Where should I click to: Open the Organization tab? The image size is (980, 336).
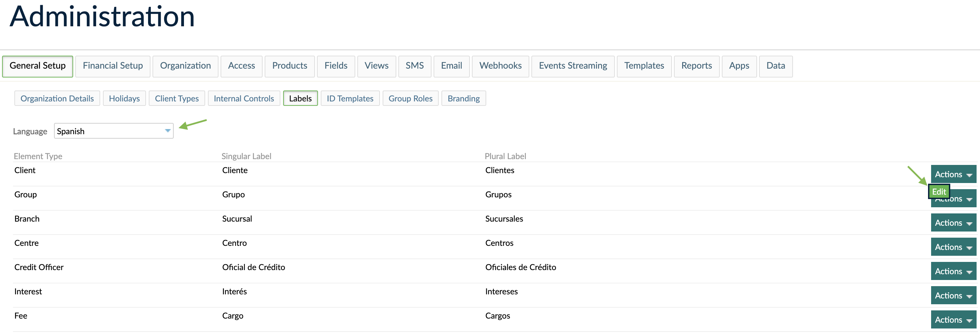[185, 66]
